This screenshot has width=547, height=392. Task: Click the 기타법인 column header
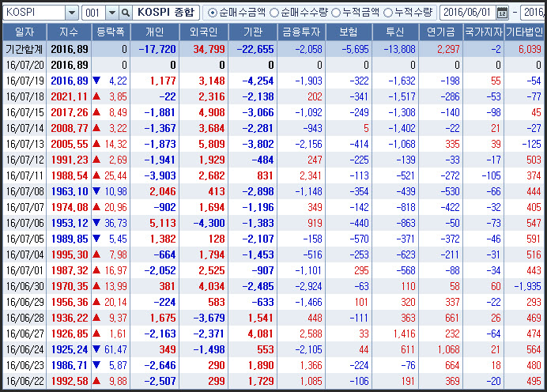tap(524, 32)
